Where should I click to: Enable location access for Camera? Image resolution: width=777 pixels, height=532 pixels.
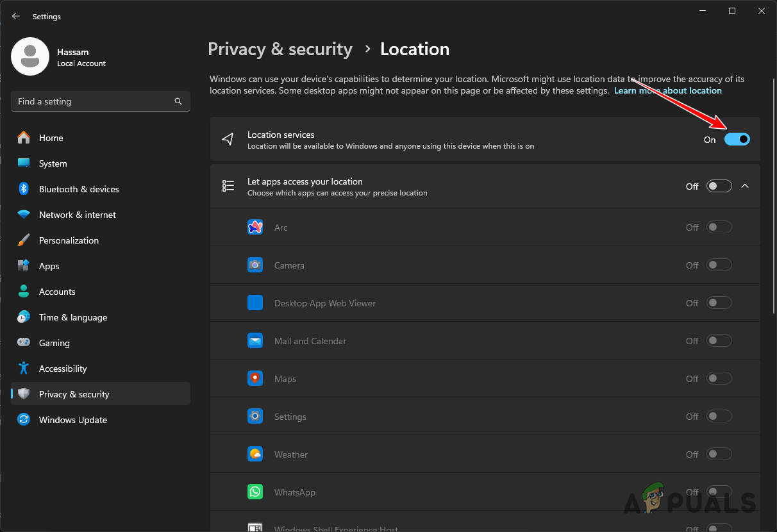(x=719, y=264)
